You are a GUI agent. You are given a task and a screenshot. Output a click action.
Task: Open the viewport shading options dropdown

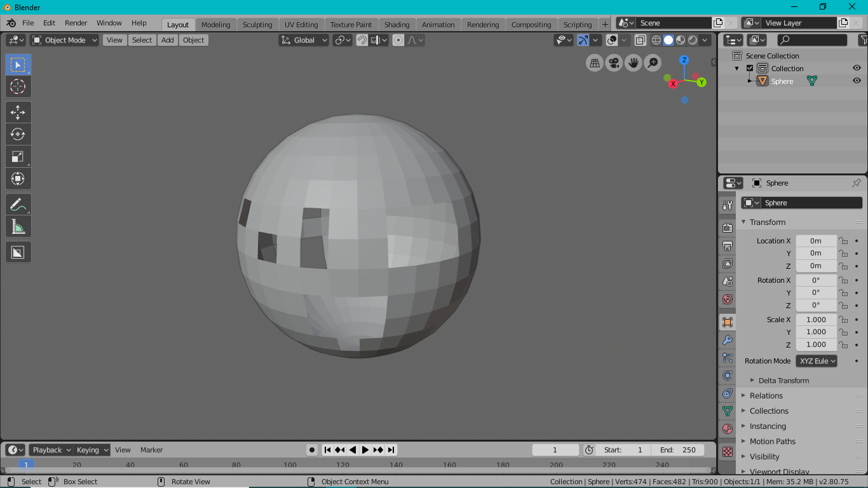(x=705, y=40)
